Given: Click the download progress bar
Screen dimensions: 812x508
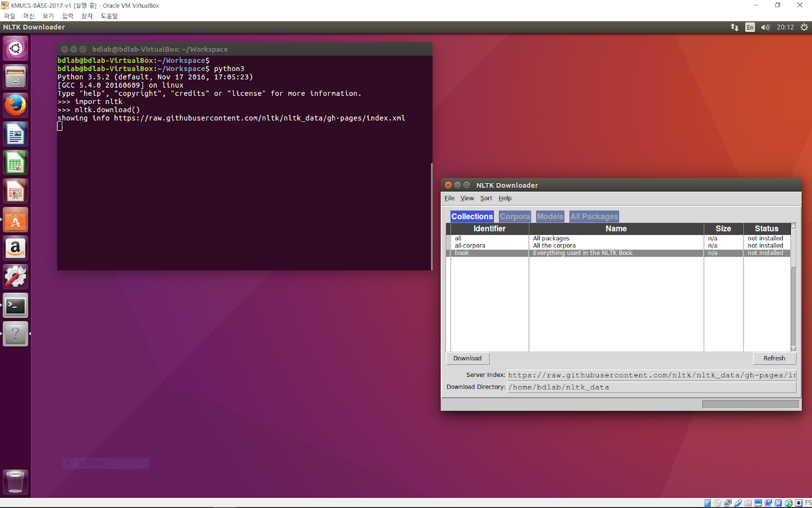Looking at the screenshot, I should click(x=751, y=404).
